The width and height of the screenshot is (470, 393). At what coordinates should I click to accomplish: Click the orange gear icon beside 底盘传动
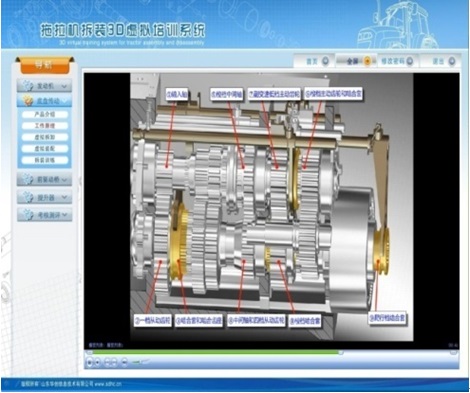coord(28,100)
